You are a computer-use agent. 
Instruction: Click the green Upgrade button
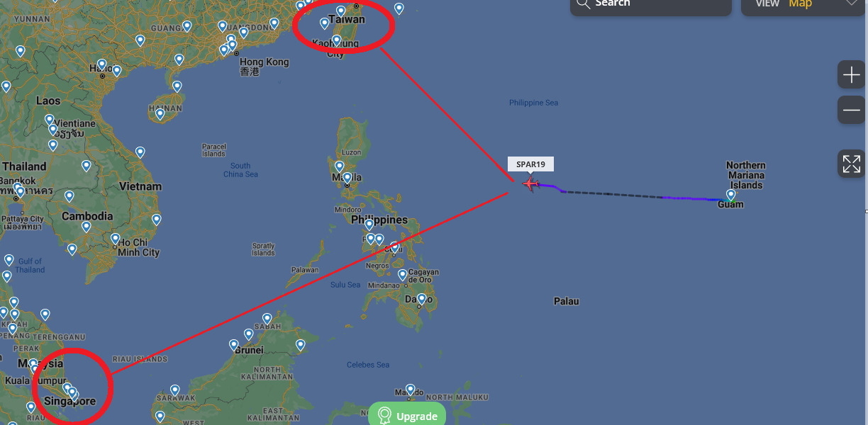[407, 414]
